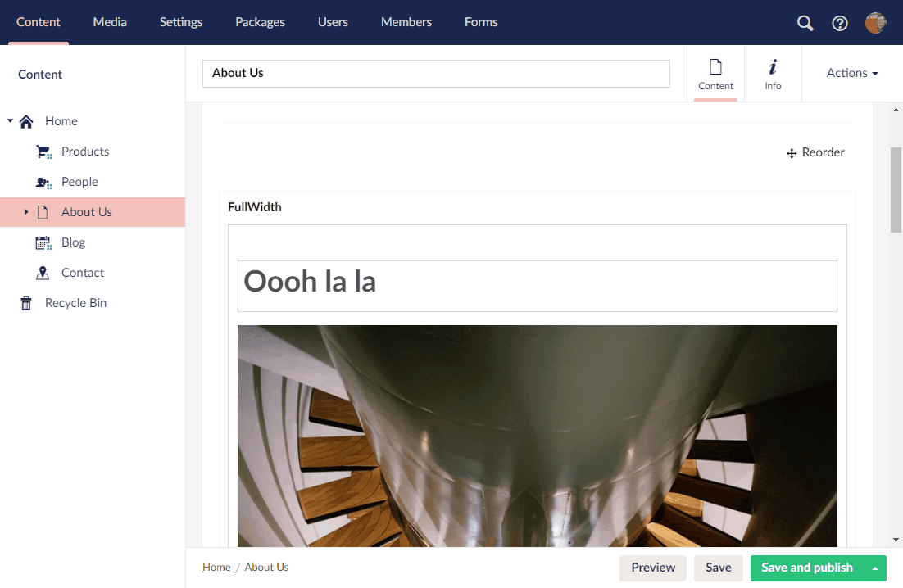This screenshot has width=903, height=588.
Task: Open the user avatar menu
Action: coord(875,23)
